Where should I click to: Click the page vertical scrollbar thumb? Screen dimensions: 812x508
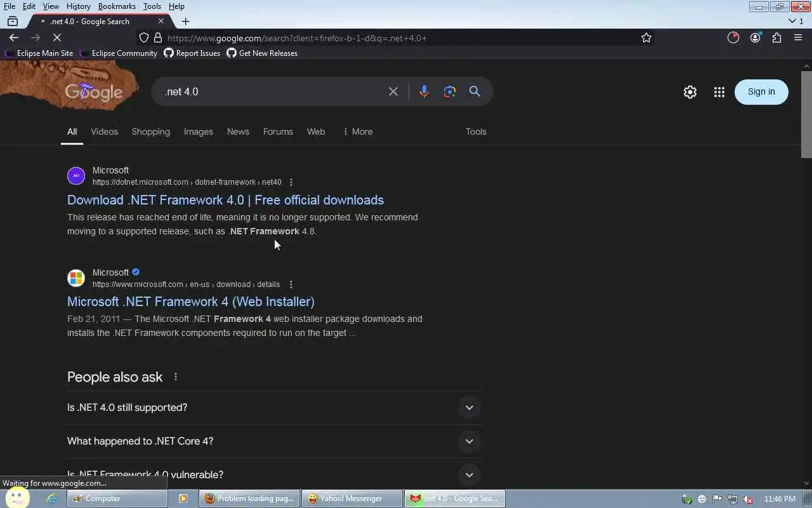[806, 114]
